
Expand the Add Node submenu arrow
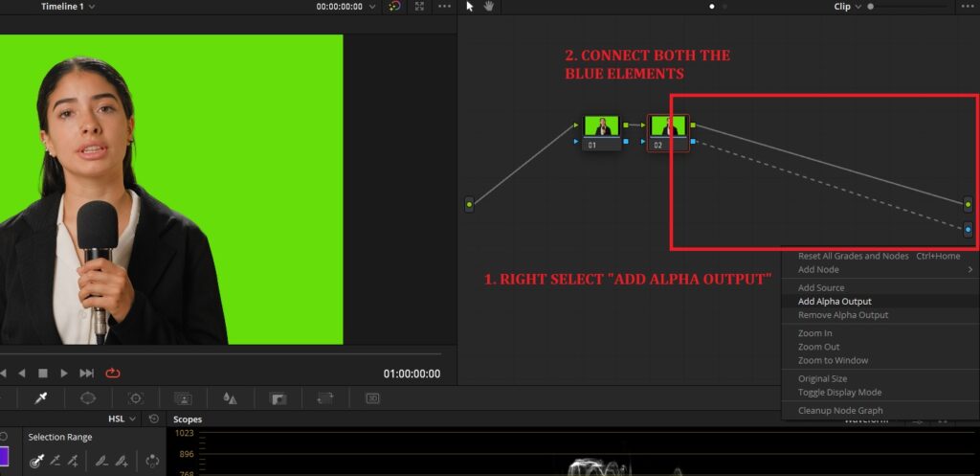click(970, 269)
